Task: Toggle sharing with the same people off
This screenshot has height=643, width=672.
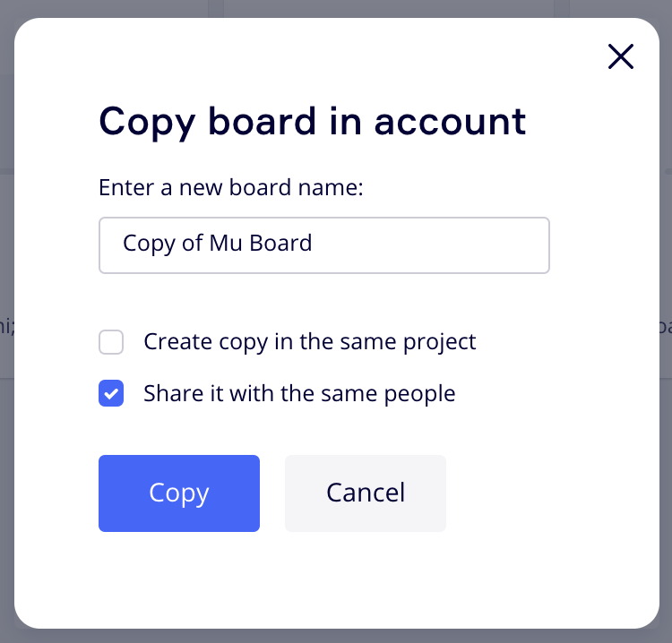Action: 111,394
